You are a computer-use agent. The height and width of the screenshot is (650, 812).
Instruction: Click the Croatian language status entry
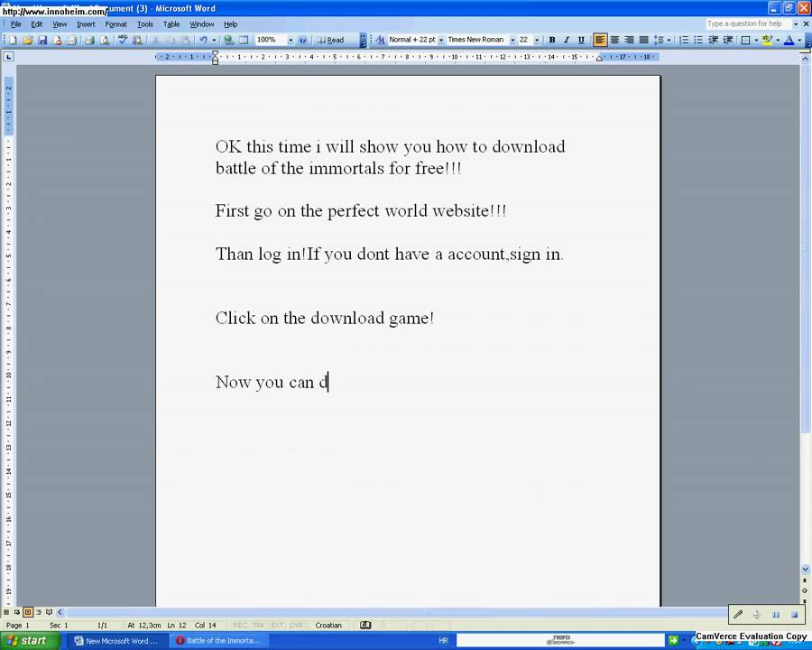pos(328,625)
